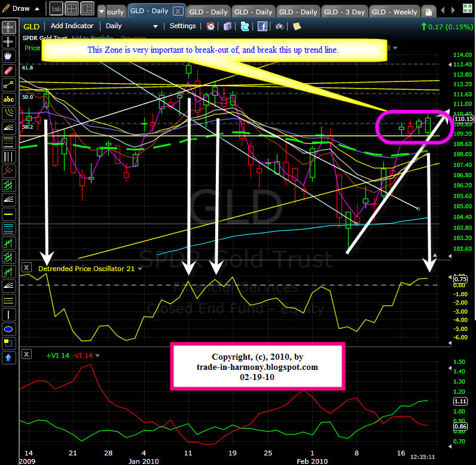Open the Draw menu arrow

pos(37,9)
